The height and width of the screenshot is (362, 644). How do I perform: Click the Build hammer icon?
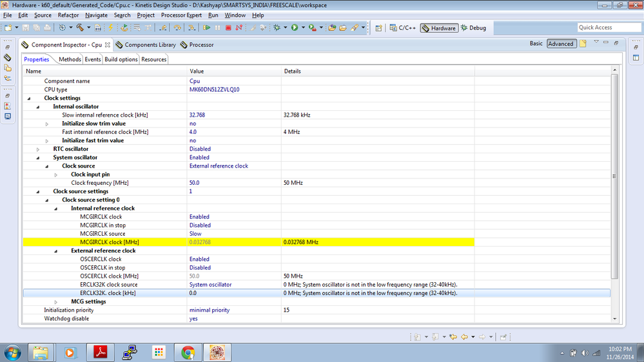point(80,28)
